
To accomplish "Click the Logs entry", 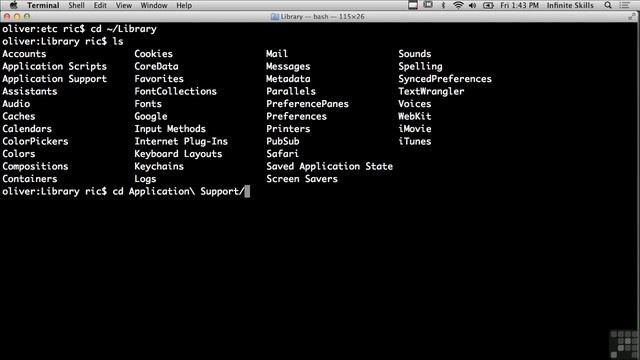I will (145, 179).
